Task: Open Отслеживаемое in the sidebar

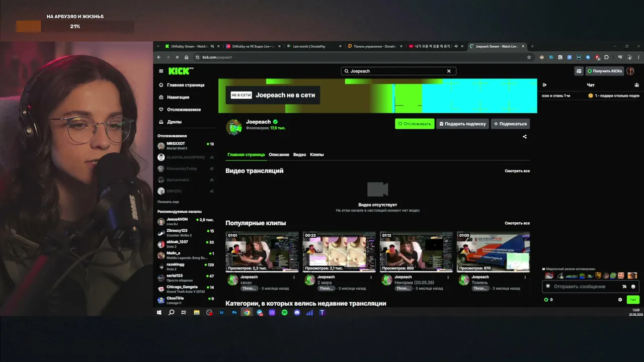Action: (x=180, y=110)
